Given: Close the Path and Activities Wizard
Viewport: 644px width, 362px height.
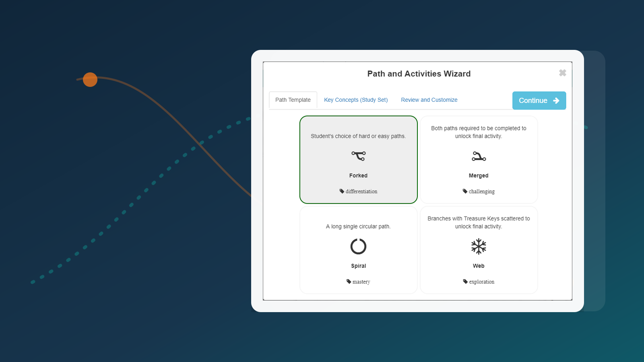Looking at the screenshot, I should pos(562,73).
